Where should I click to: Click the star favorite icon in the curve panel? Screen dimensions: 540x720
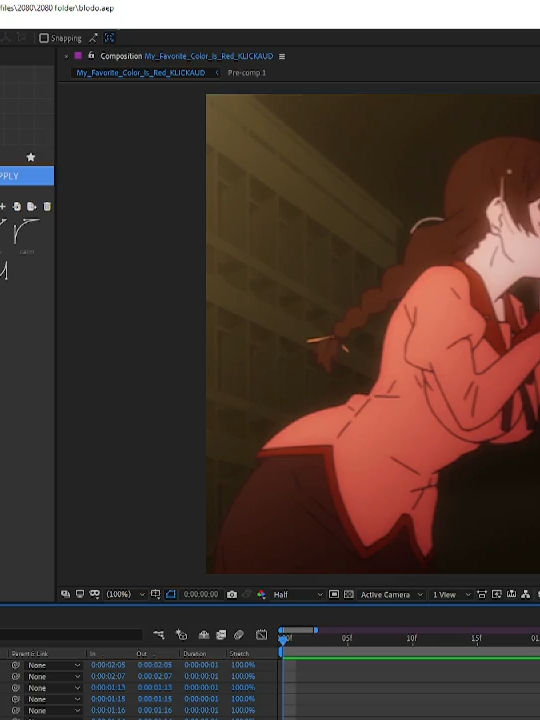31,157
